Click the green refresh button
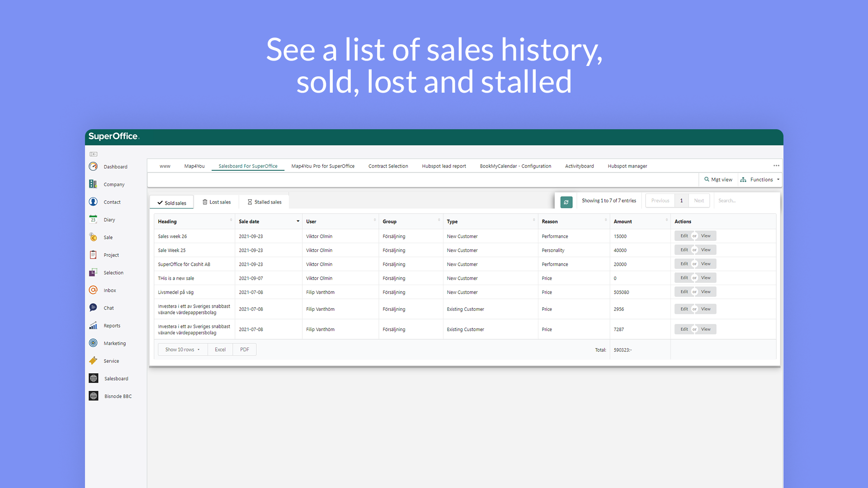The height and width of the screenshot is (488, 868). click(x=566, y=202)
